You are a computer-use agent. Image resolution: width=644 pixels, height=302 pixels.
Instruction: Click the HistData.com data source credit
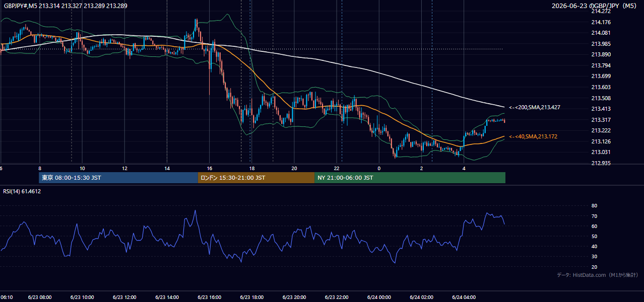click(x=598, y=275)
